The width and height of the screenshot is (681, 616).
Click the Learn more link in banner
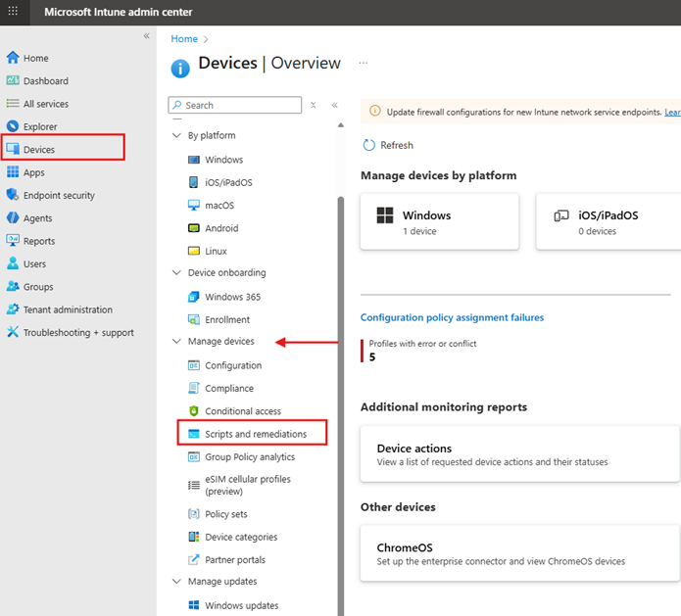click(x=673, y=112)
